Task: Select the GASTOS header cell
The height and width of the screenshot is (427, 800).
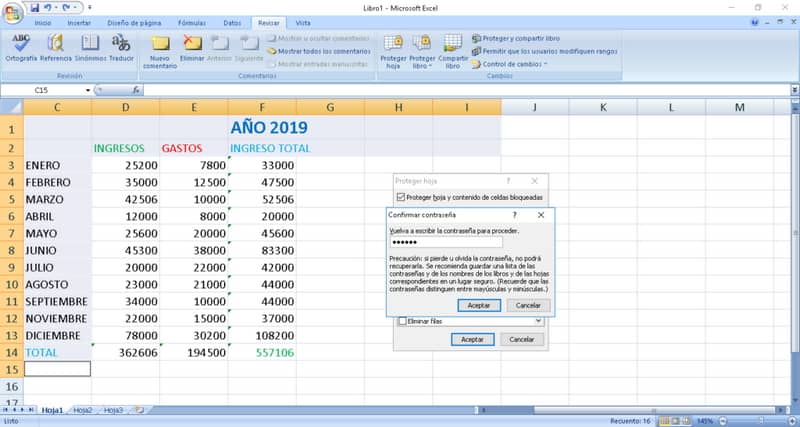Action: click(193, 148)
